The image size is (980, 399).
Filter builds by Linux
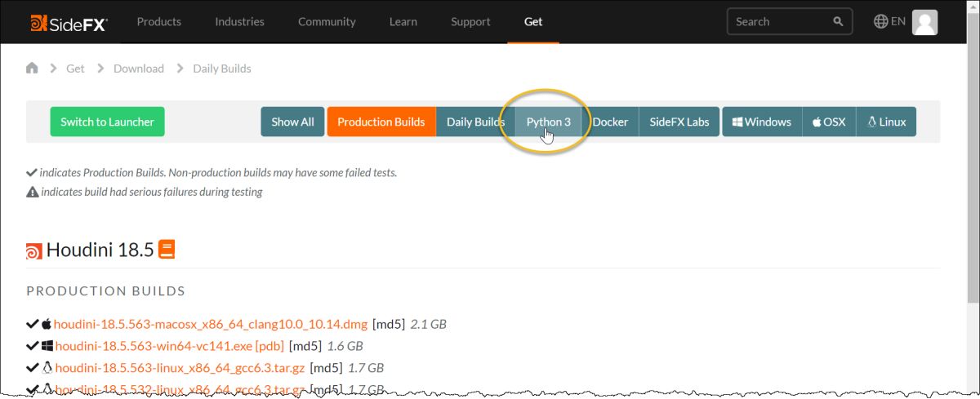tap(886, 122)
